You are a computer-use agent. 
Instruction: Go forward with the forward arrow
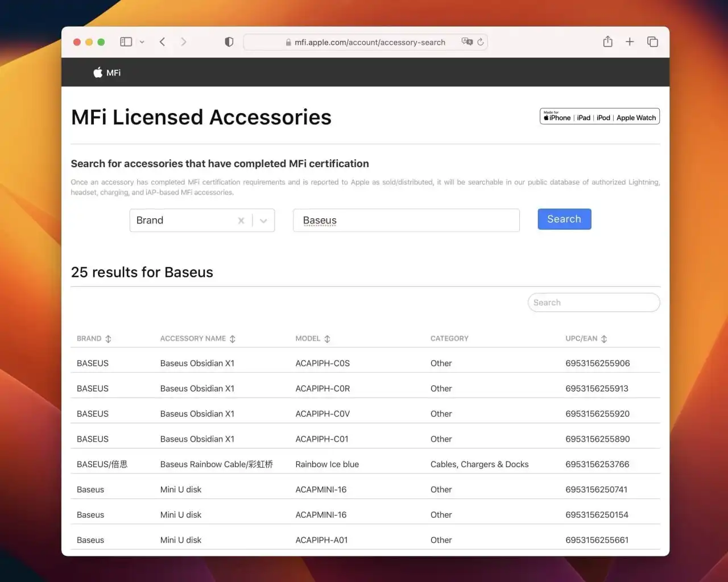(x=183, y=42)
